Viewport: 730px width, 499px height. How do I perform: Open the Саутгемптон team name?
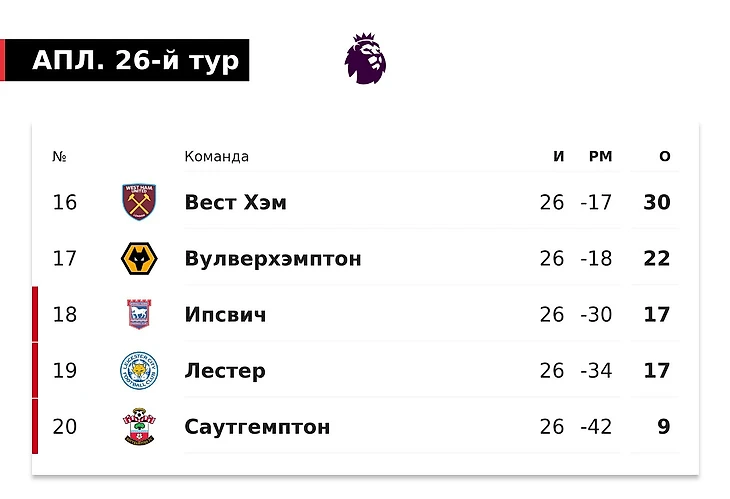click(257, 427)
